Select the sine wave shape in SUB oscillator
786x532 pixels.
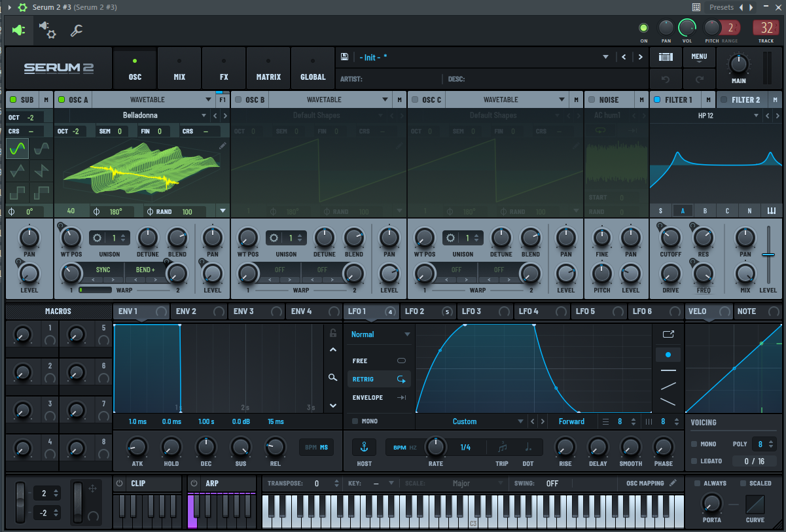pos(18,149)
